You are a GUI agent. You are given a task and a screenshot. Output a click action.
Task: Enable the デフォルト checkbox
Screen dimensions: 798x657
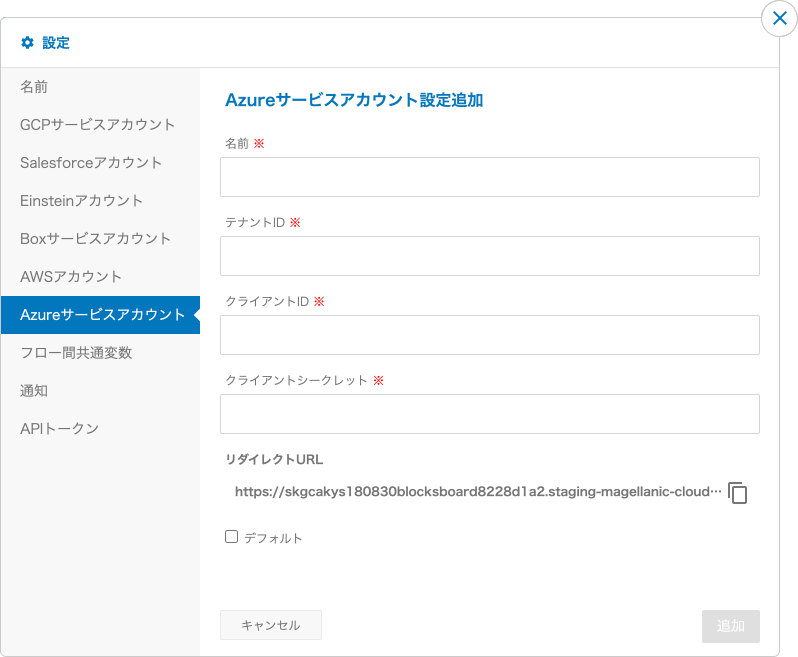(x=232, y=537)
